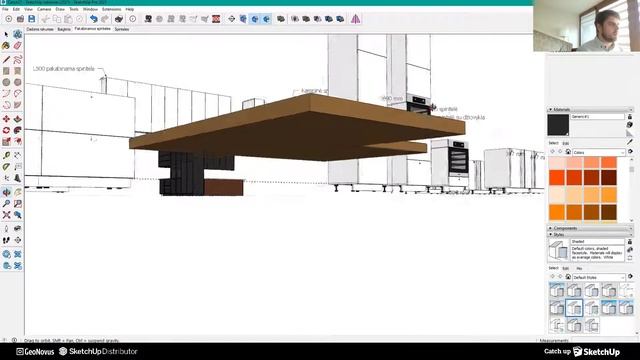Click the Undo arrow in toolbar
The image size is (640, 360).
point(93,19)
